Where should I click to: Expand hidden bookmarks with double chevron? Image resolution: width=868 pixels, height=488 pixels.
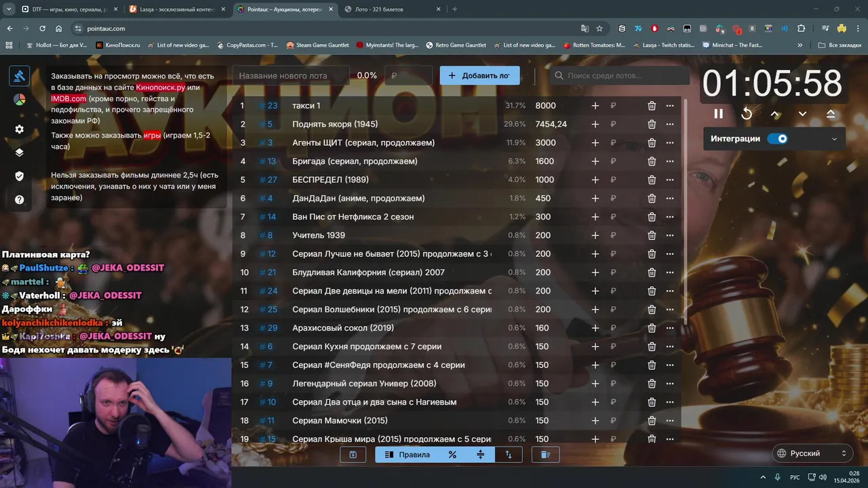point(801,45)
